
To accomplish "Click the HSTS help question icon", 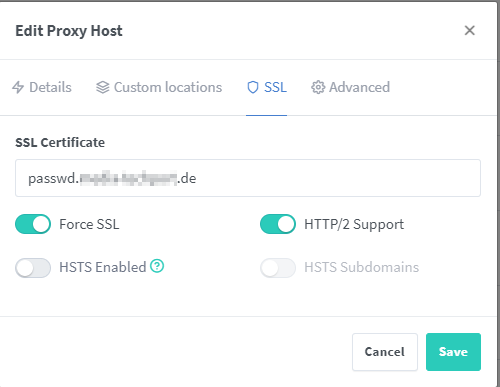I will tap(157, 266).
